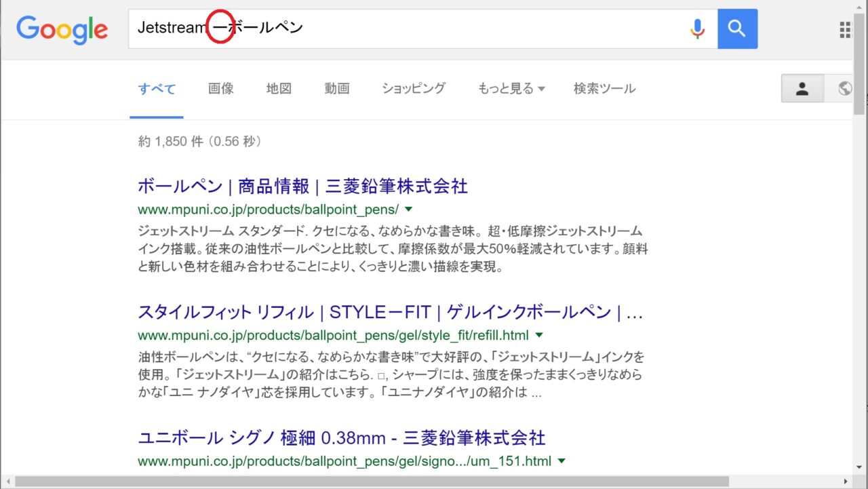Viewport: 868px width, 489px height.
Task: Open the スタイルフィット リフィル result link
Action: click(390, 312)
